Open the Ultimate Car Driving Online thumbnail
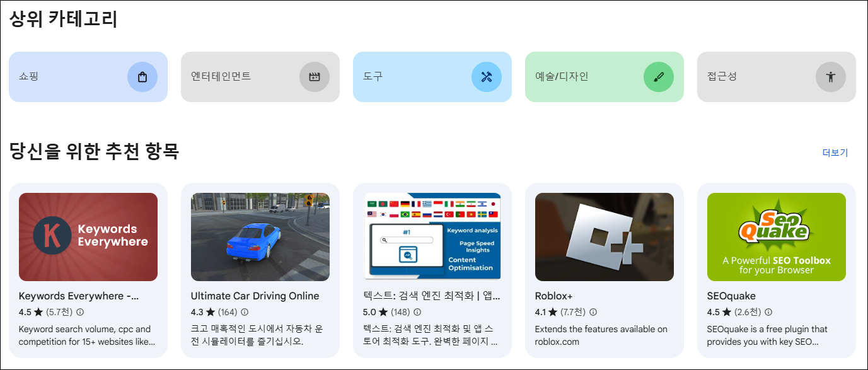Viewport: 868px width, 370px height. coord(260,237)
